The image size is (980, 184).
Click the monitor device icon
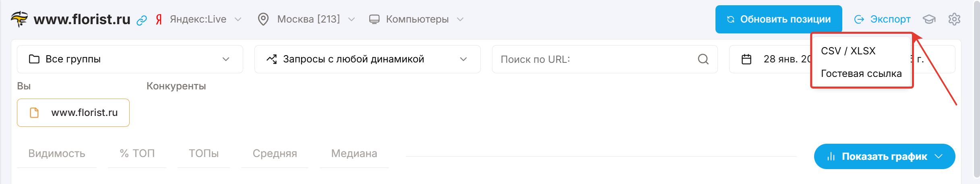coord(374,19)
